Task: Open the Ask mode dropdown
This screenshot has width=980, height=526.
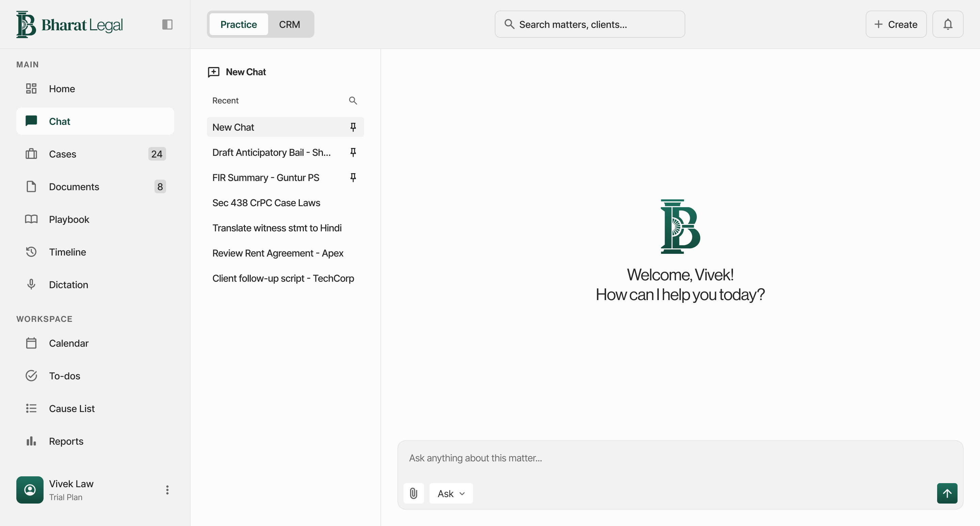Action: (x=451, y=493)
